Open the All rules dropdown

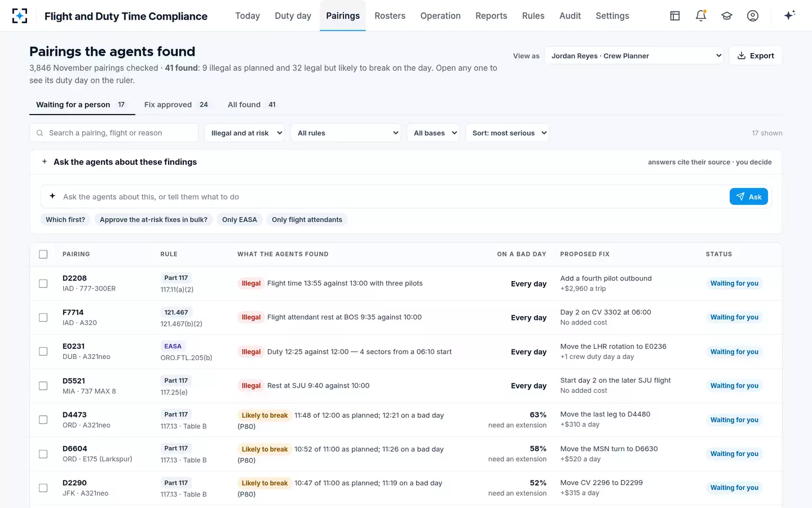tap(346, 133)
